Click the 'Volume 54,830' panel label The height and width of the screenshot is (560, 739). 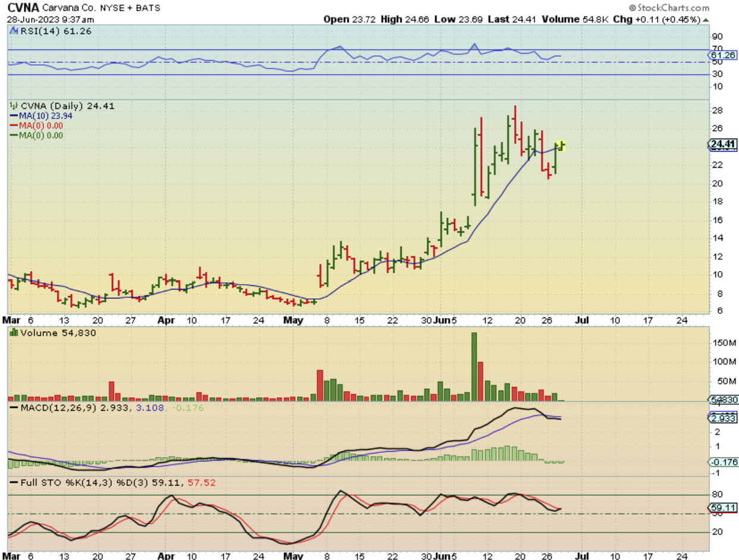pyautogui.click(x=58, y=333)
